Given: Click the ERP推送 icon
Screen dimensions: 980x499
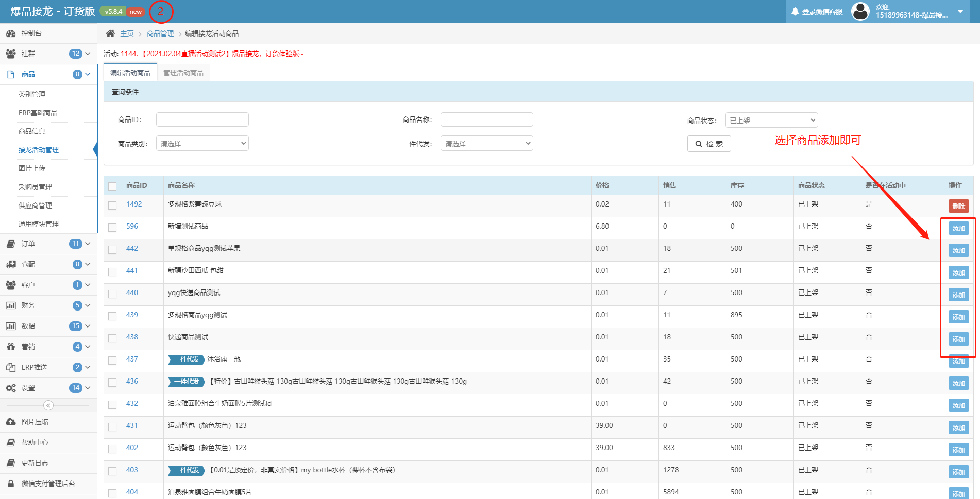Looking at the screenshot, I should (x=11, y=367).
